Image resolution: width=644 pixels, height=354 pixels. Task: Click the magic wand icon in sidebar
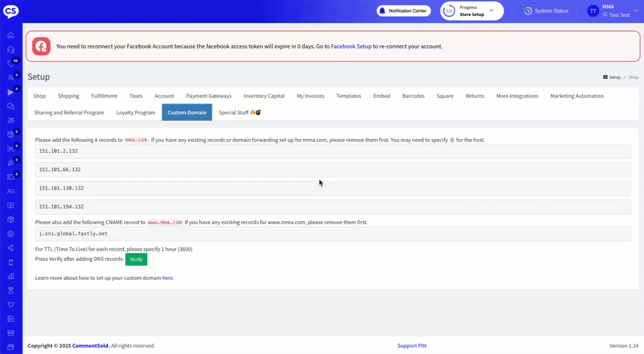[10, 120]
